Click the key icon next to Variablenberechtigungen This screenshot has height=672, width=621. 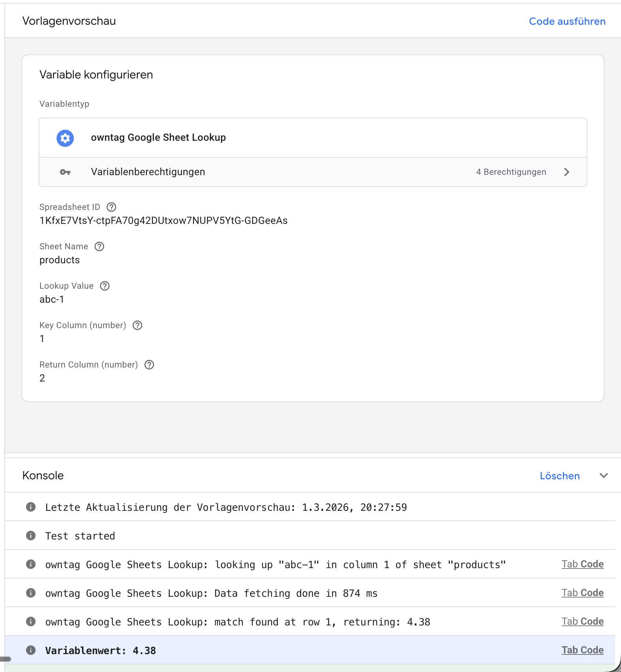coord(65,172)
